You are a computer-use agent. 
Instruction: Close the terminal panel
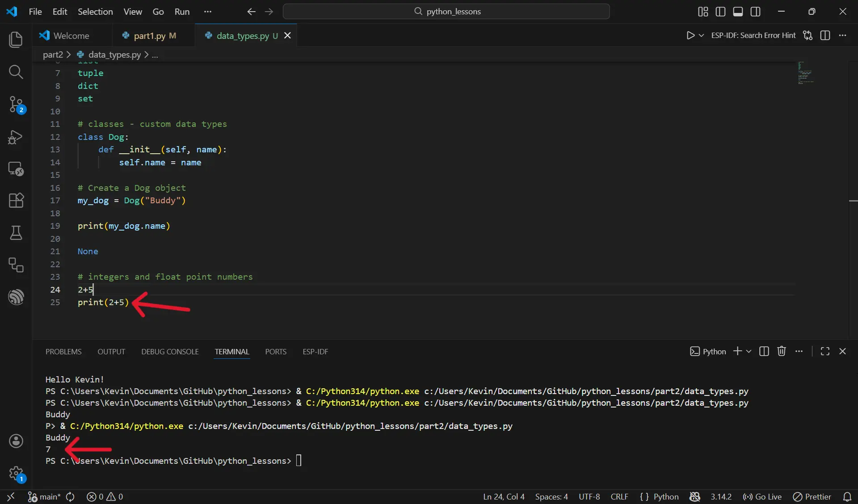[x=842, y=351]
